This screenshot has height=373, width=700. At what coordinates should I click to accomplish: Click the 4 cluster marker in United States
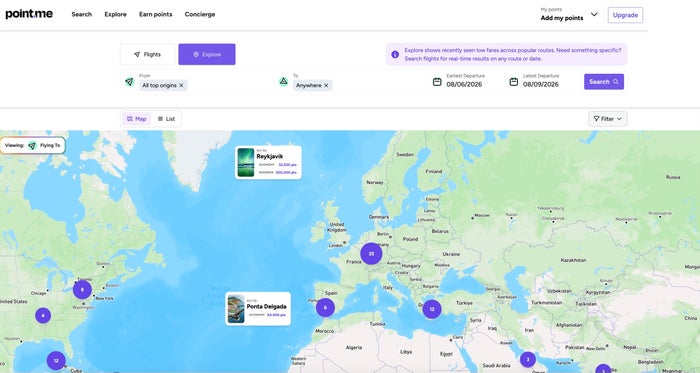click(x=43, y=315)
